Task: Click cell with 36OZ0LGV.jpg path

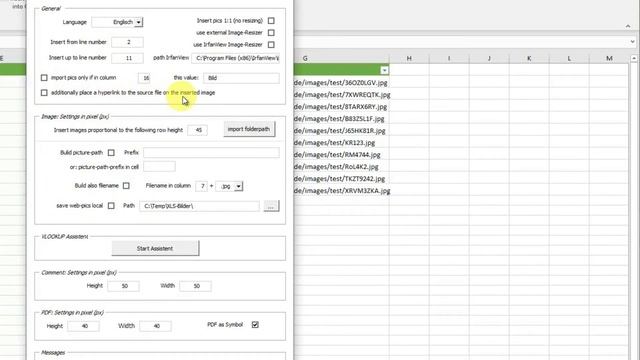Action: 341,83
